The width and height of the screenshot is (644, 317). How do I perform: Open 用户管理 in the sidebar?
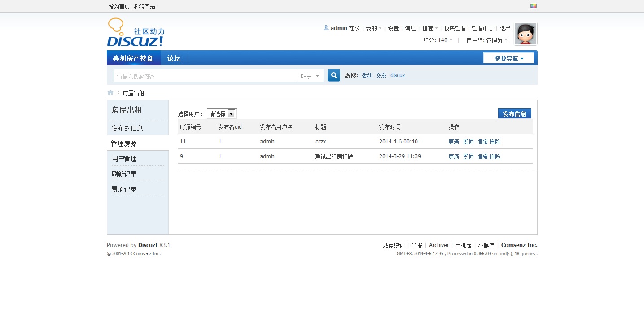click(124, 159)
